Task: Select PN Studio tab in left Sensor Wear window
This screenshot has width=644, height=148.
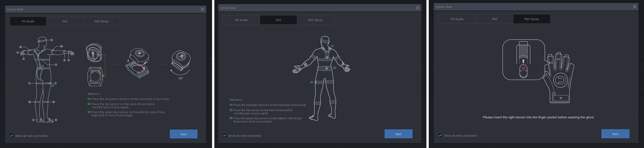Action: 28,21
